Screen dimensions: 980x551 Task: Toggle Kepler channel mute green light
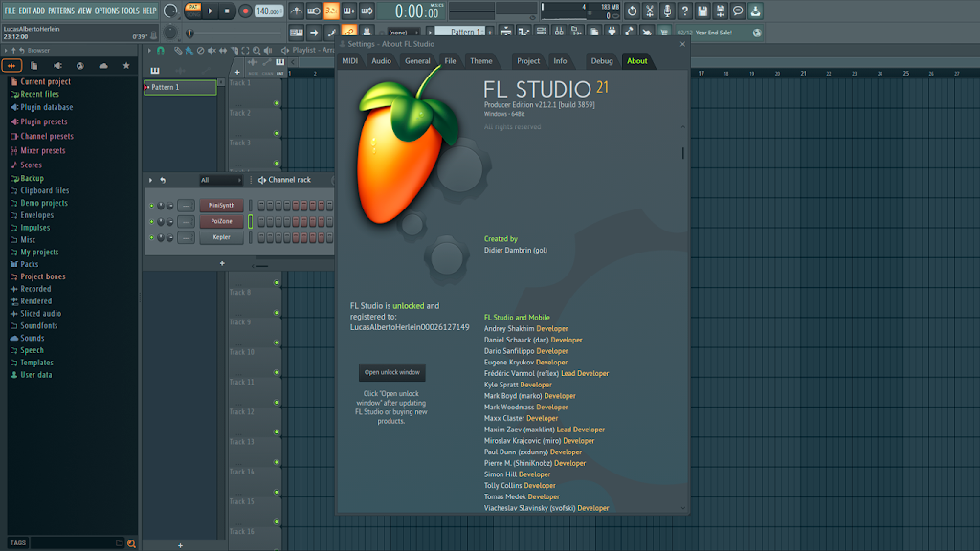click(x=151, y=238)
